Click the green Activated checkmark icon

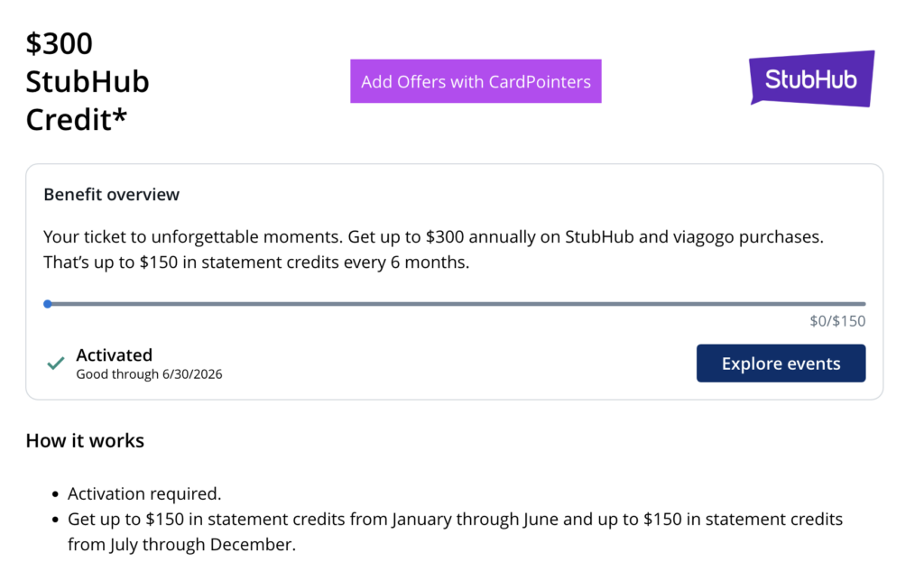coord(56,364)
